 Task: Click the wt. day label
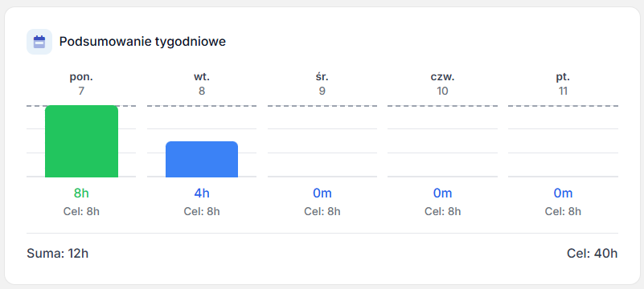pyautogui.click(x=202, y=76)
